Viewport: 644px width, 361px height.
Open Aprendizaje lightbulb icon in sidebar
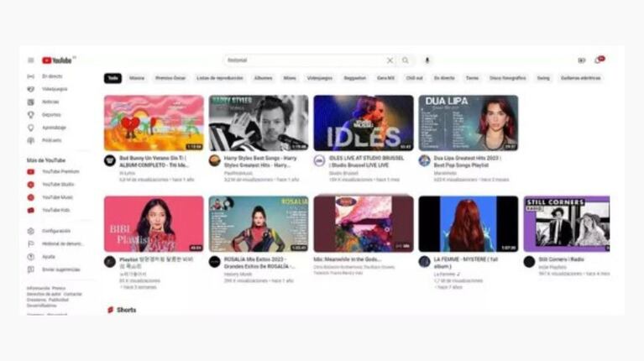click(31, 128)
